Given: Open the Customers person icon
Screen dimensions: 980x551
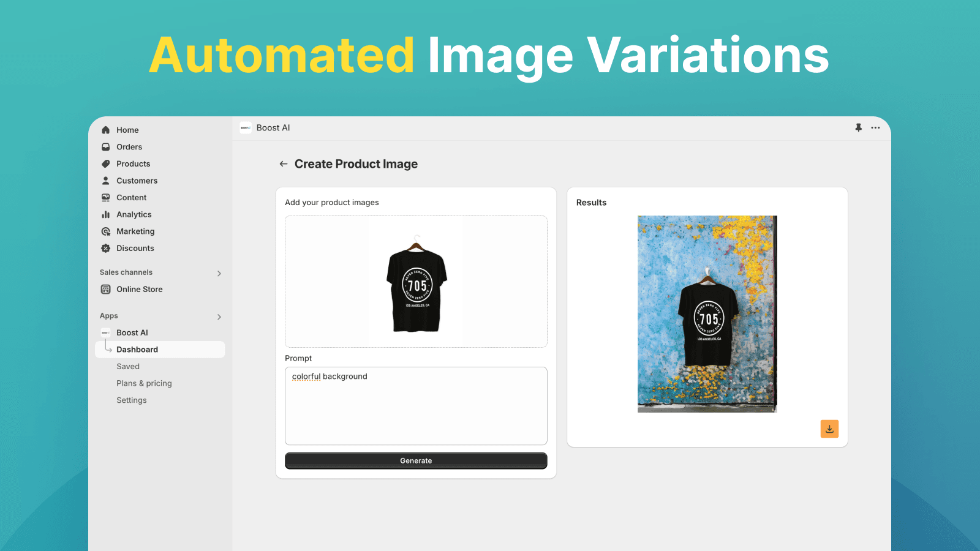Looking at the screenshot, I should point(105,181).
